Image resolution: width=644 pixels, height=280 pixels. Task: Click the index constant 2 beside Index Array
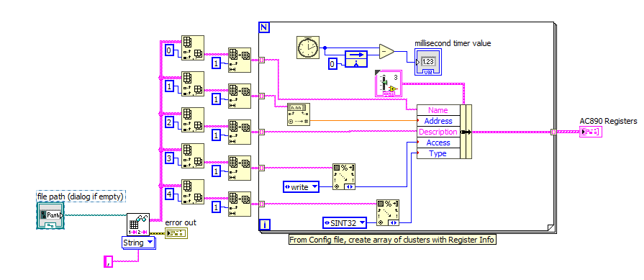[169, 123]
